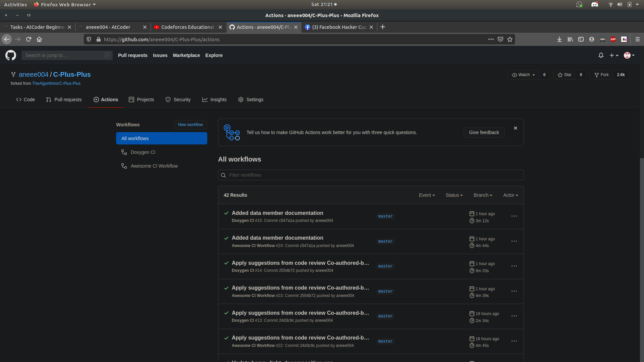Dismiss the feedback banner with X

516,128
